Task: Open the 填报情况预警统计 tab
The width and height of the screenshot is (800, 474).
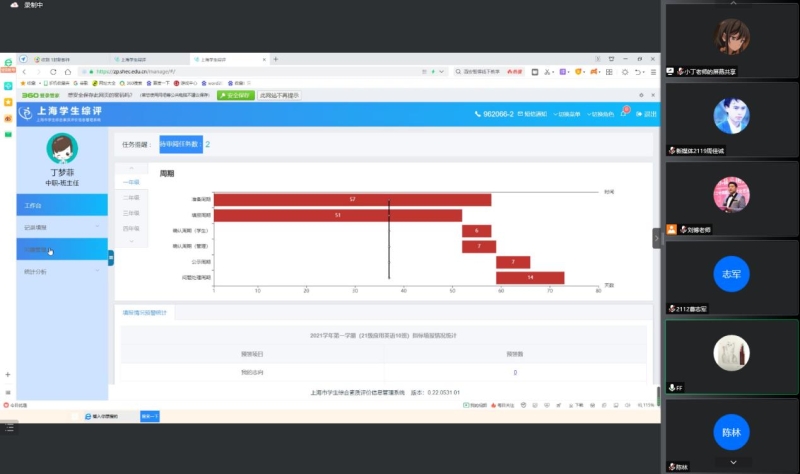Action: point(144,312)
